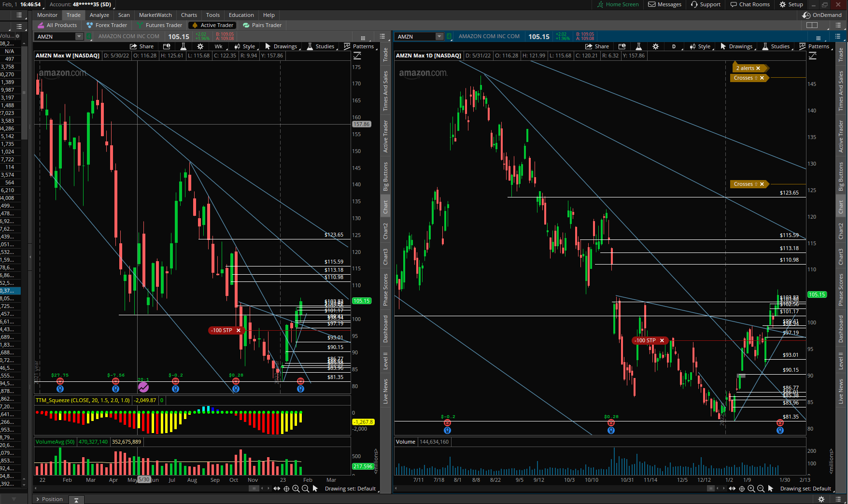Viewport: 848px width, 504px height.
Task: Zoom in on the left weekly chart
Action: pos(296,489)
